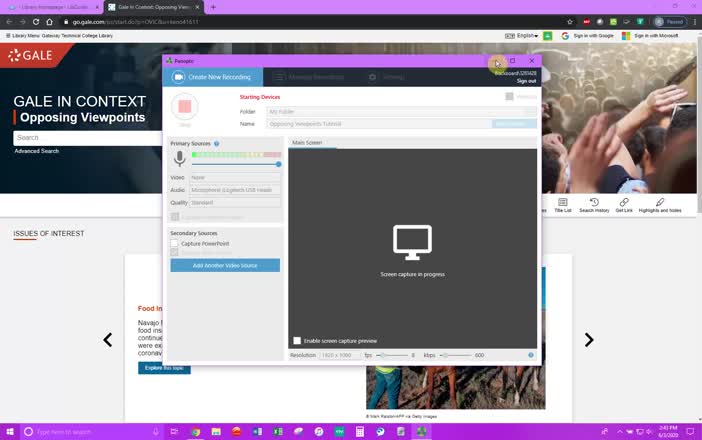Click the Sign out link

point(526,81)
